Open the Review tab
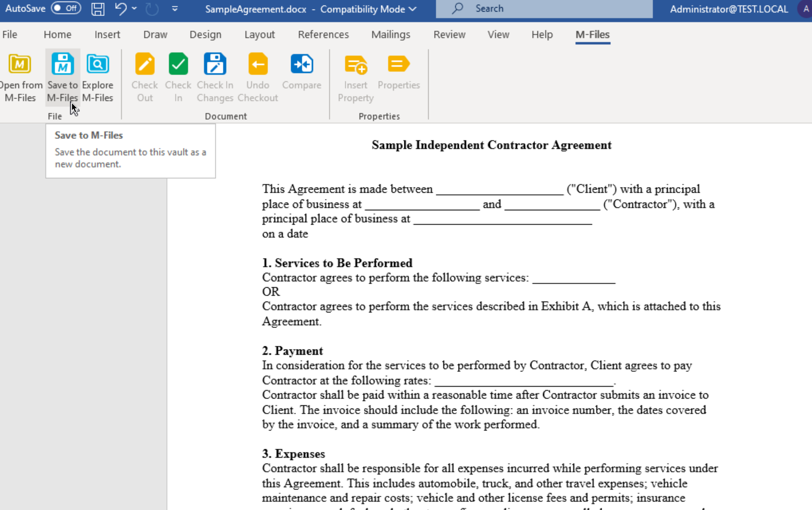812x510 pixels. 449,34
